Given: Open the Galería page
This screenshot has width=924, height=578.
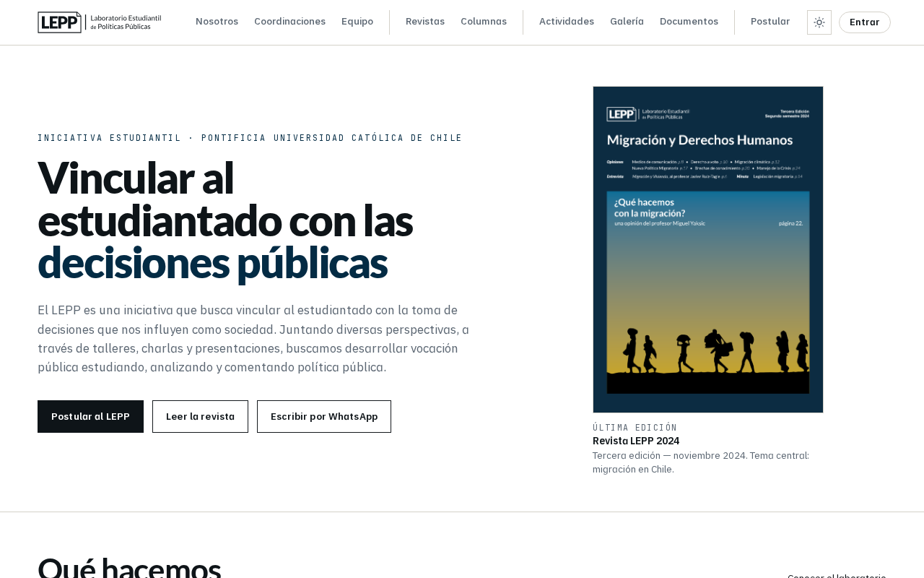Looking at the screenshot, I should click(x=627, y=22).
